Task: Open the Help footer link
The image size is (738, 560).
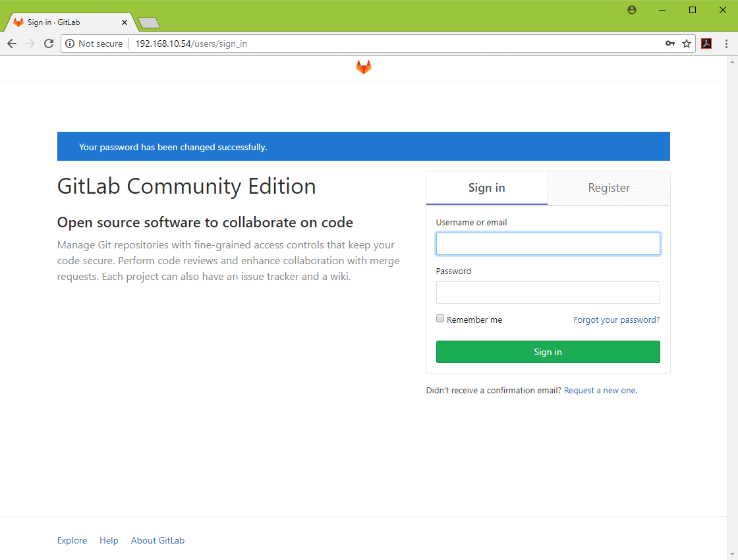Action: (x=109, y=541)
